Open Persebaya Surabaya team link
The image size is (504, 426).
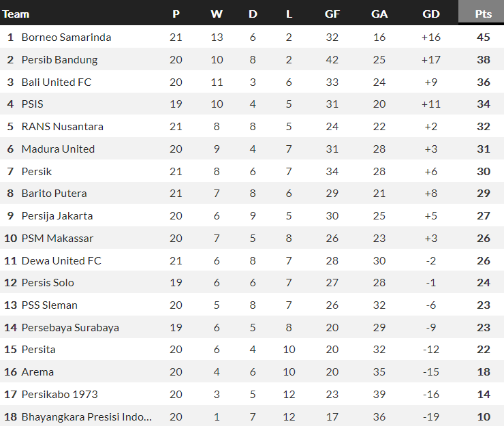70,328
